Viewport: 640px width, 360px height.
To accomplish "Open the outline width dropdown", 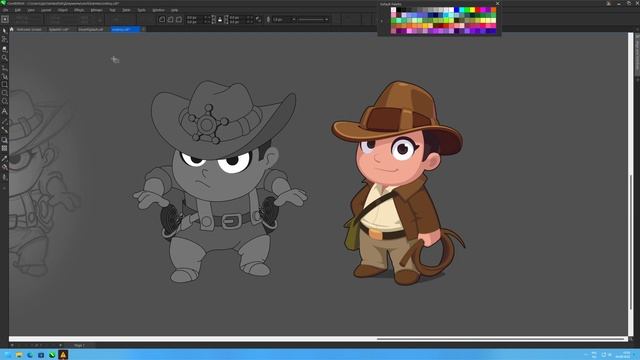I will click(x=293, y=19).
